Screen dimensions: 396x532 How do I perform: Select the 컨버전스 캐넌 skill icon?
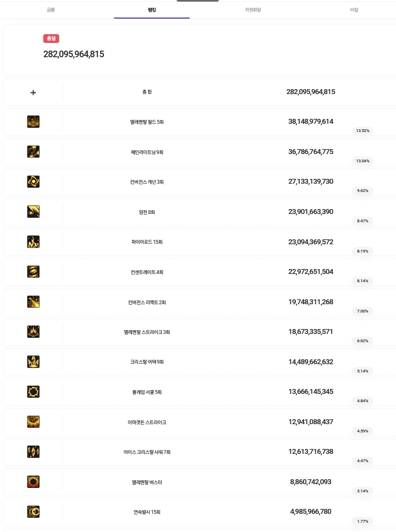click(33, 182)
